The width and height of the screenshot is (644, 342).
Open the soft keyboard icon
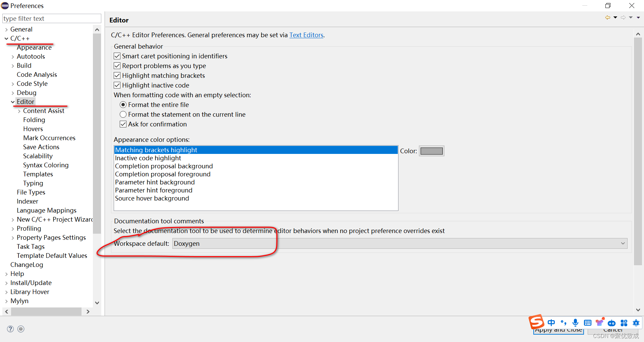(588, 323)
